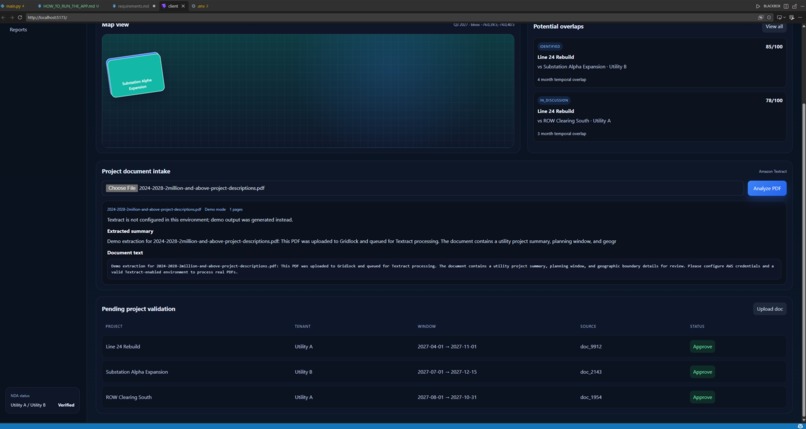
Task: Click the Choose File button
Action: click(x=122, y=188)
